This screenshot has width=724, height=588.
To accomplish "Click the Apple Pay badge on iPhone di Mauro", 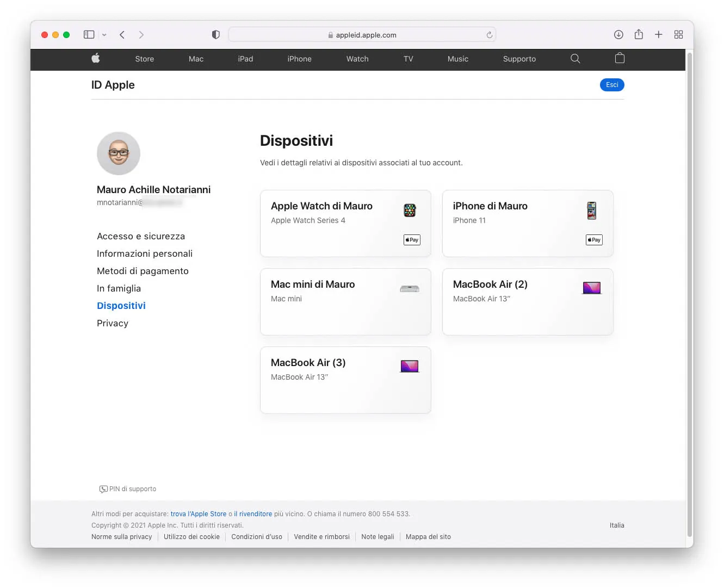I will click(593, 239).
